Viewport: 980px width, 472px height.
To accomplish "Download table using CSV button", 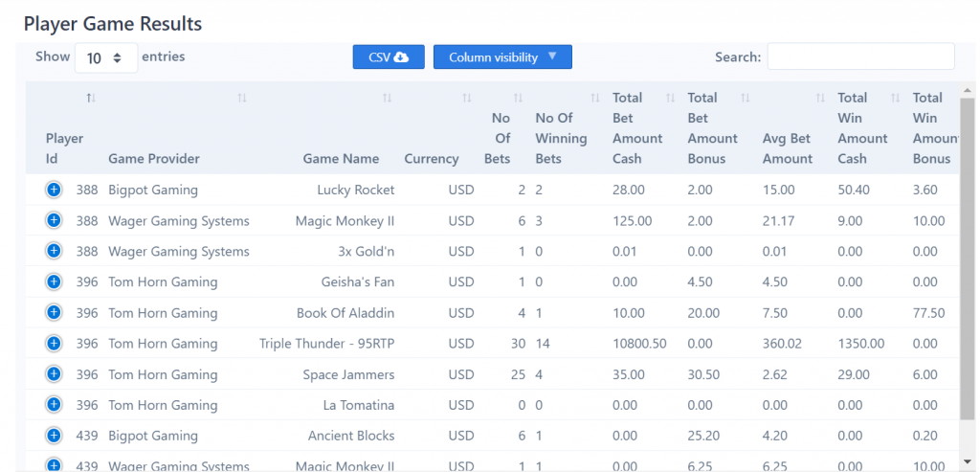I will pos(389,56).
